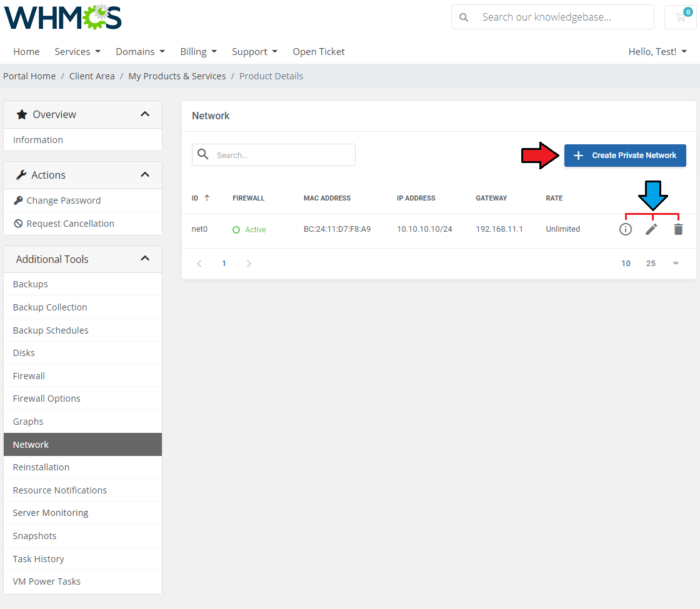Image resolution: width=700 pixels, height=609 pixels.
Task: Go to next page arrow
Action: click(x=249, y=264)
